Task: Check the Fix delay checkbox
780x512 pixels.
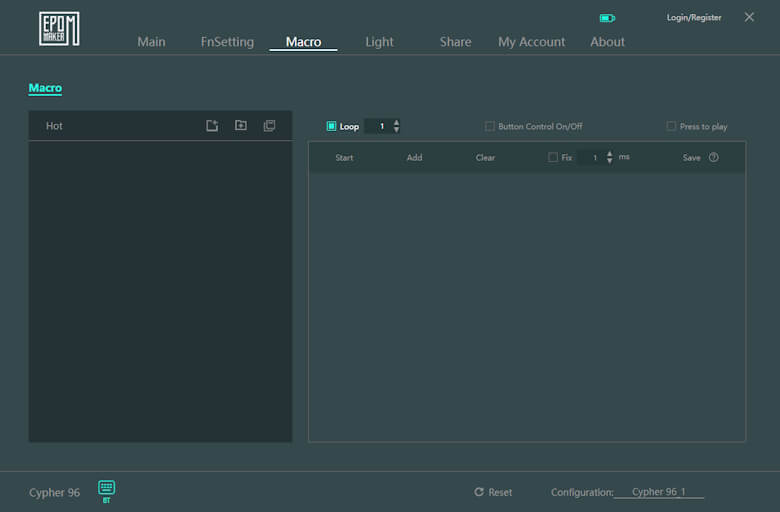Action: coord(553,158)
